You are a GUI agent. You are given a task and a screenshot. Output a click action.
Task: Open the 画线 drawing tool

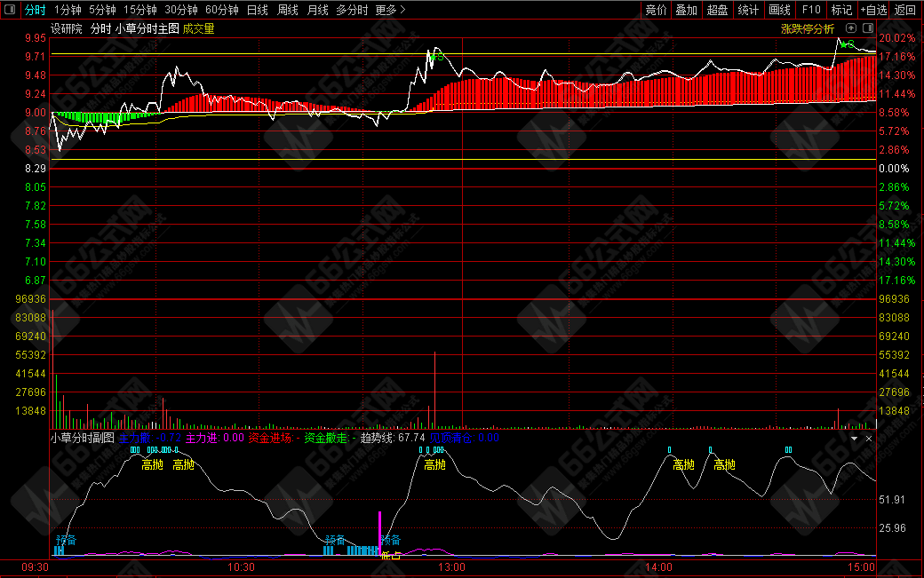(779, 10)
